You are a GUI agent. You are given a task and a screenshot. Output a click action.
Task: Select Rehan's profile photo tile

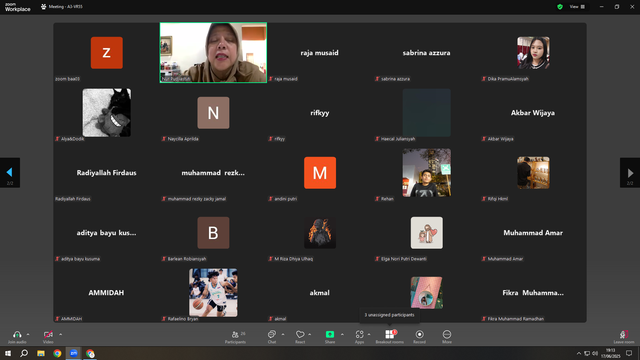pos(427,173)
